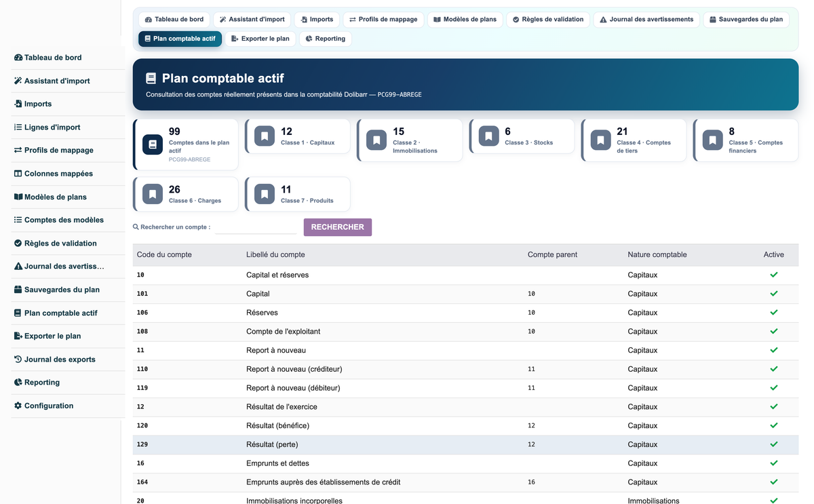Click the open book icon beside Modèles de plans
This screenshot has width=814, height=504.
(x=18, y=197)
